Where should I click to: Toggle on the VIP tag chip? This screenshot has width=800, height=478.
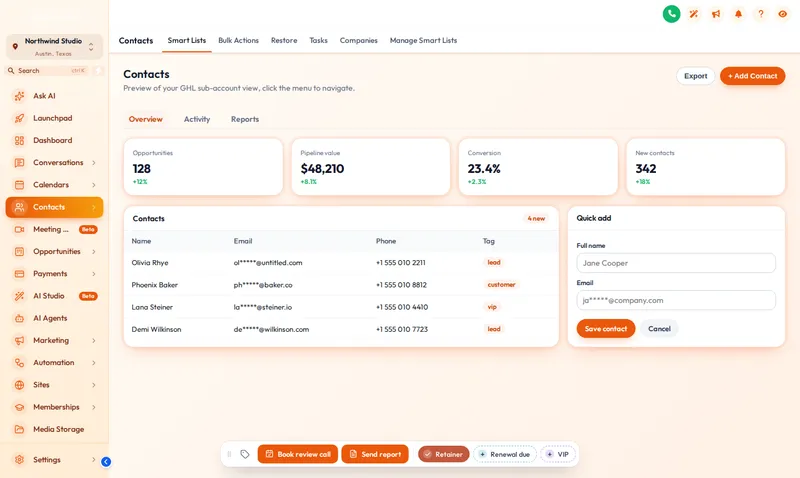click(558, 454)
